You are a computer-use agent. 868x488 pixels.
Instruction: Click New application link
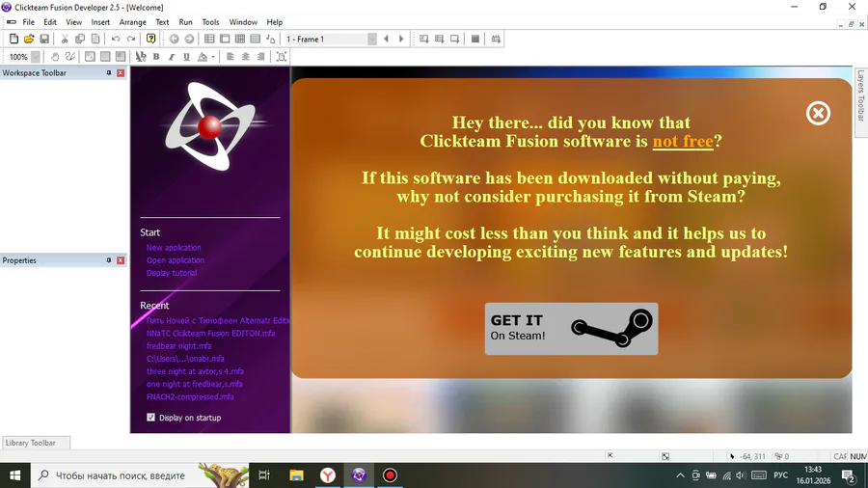[x=174, y=247]
